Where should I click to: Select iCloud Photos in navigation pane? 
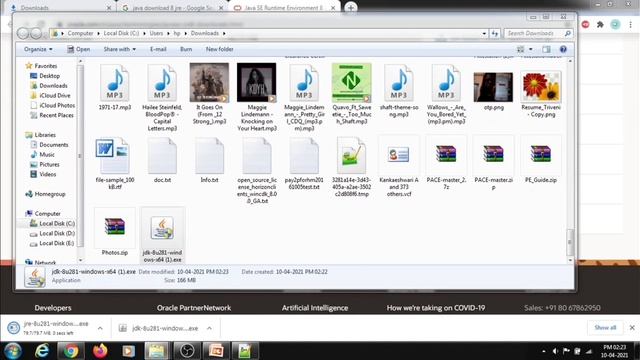pos(52,105)
